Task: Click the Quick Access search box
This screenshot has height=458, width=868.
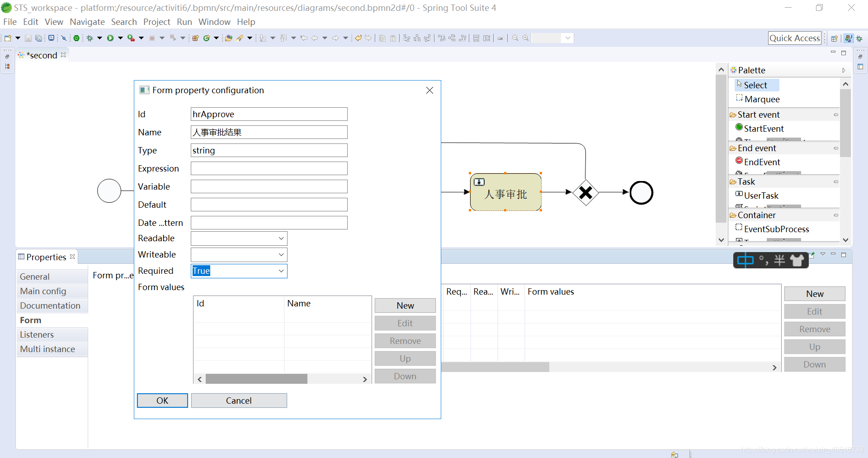Action: coord(795,38)
